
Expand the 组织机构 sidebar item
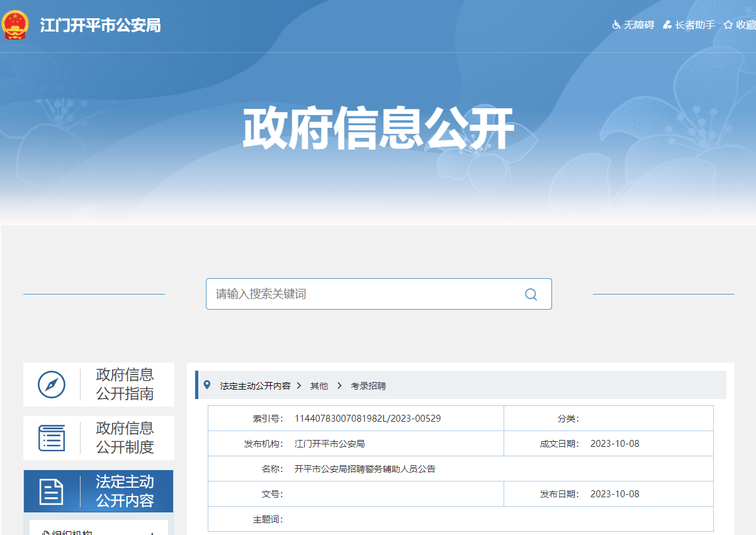tap(152, 533)
